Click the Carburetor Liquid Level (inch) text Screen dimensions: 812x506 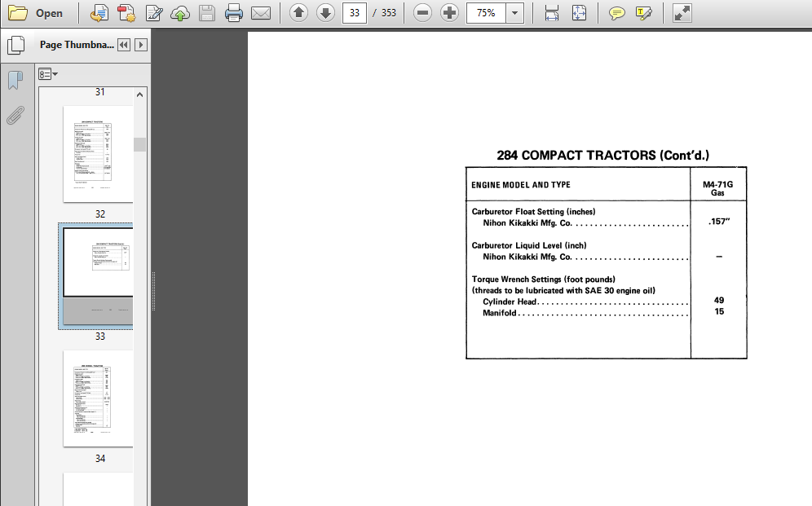click(x=529, y=245)
